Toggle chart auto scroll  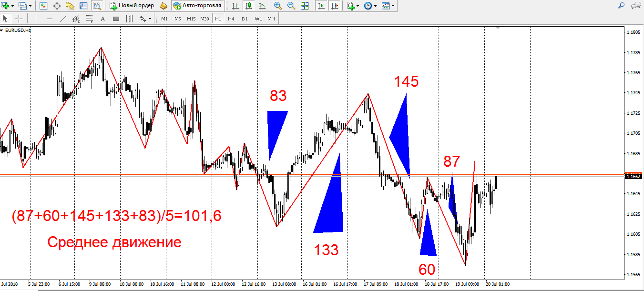point(322,6)
